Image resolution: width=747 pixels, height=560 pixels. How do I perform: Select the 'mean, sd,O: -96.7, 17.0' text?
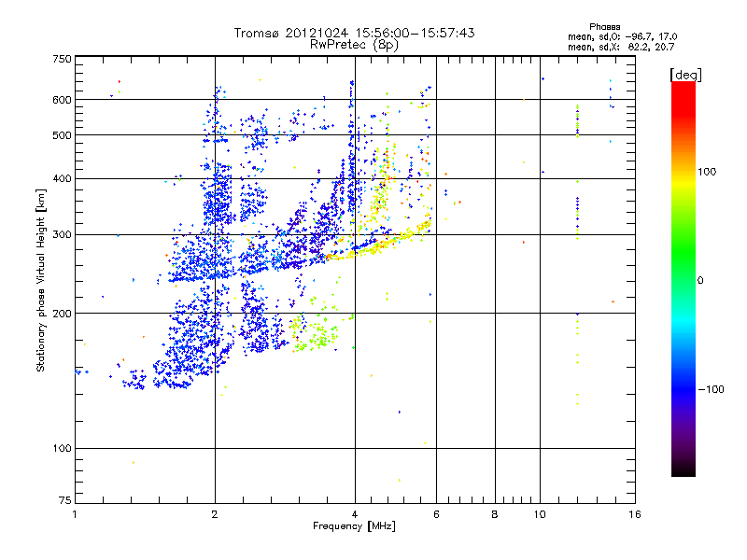(x=622, y=36)
